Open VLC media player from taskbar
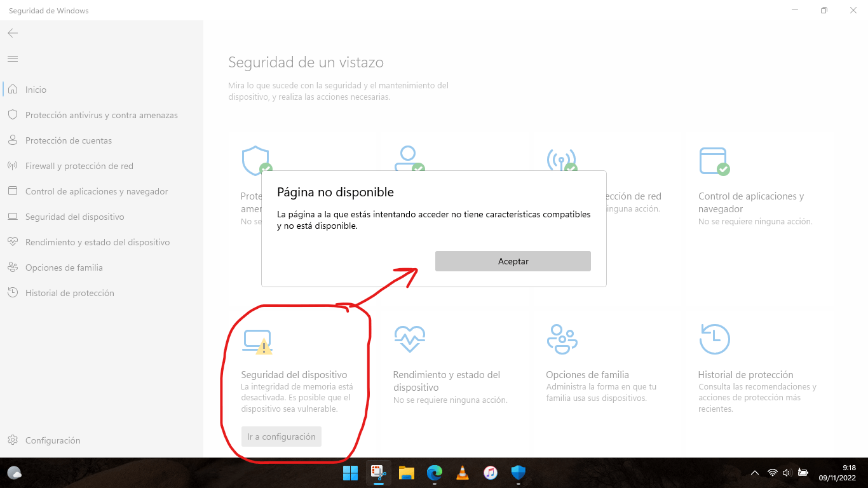868x488 pixels. click(x=463, y=473)
